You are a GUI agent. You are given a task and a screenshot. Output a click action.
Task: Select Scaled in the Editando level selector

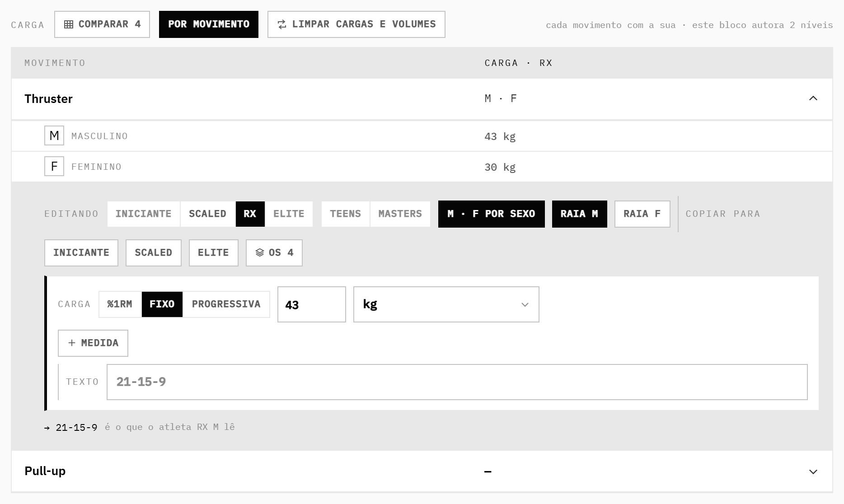[x=208, y=214]
